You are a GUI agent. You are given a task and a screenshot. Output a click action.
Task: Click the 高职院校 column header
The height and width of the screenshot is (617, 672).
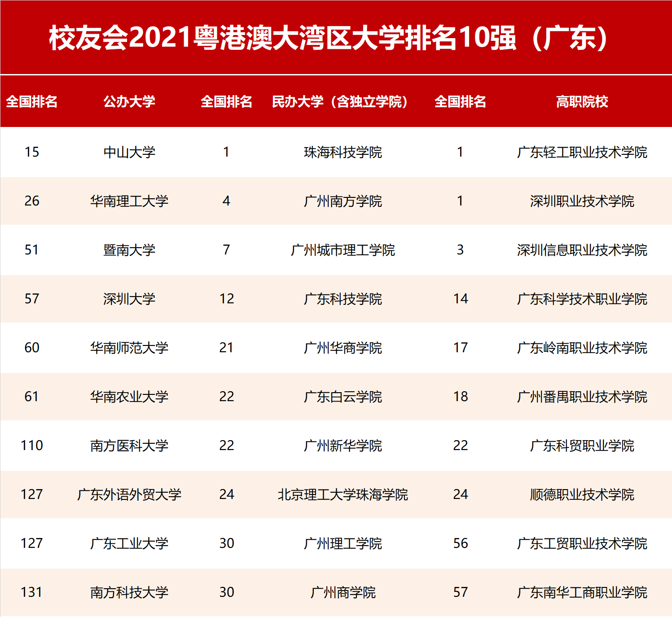pyautogui.click(x=582, y=102)
